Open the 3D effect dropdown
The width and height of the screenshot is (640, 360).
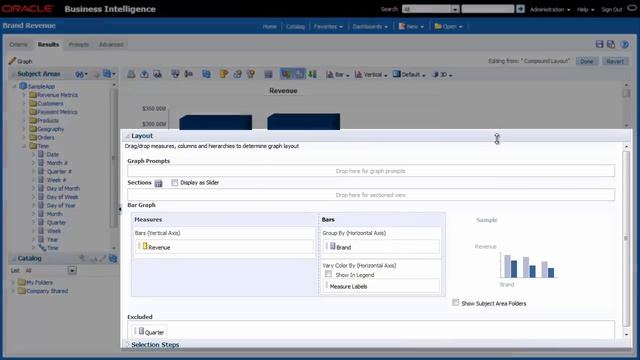pos(442,75)
